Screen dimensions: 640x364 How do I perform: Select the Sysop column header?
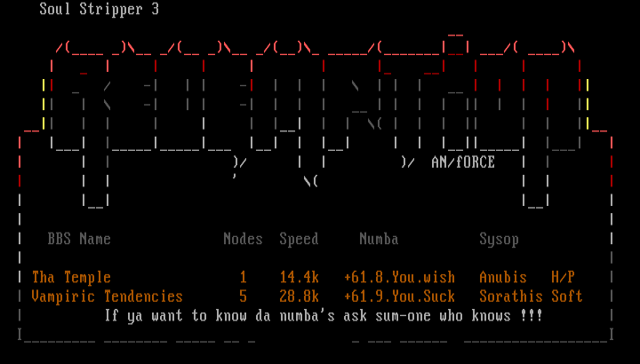tap(499, 239)
